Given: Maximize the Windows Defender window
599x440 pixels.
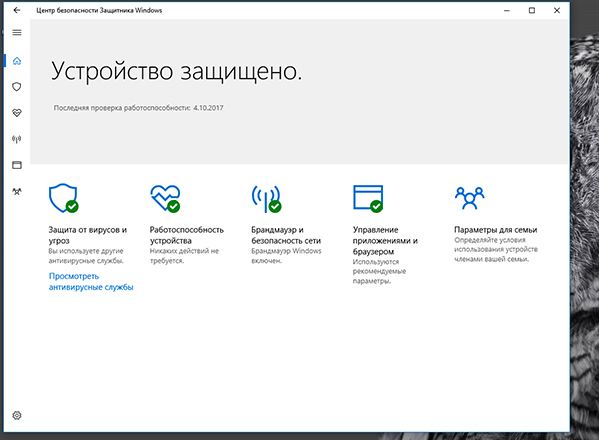Looking at the screenshot, I should click(x=532, y=10).
